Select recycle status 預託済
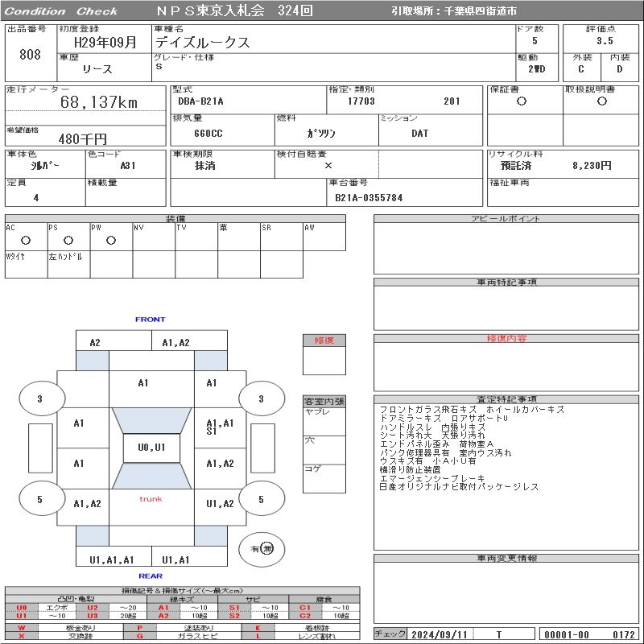 pyautogui.click(x=516, y=166)
